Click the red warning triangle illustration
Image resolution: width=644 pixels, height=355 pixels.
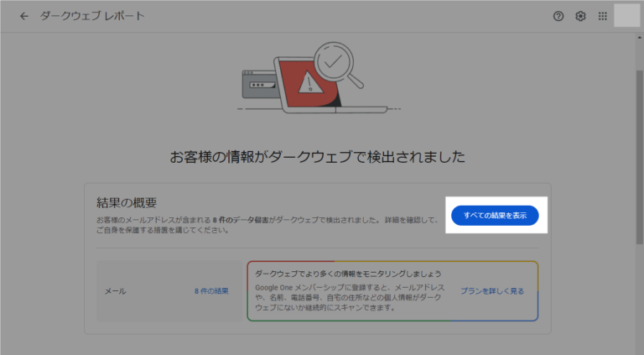[310, 81]
